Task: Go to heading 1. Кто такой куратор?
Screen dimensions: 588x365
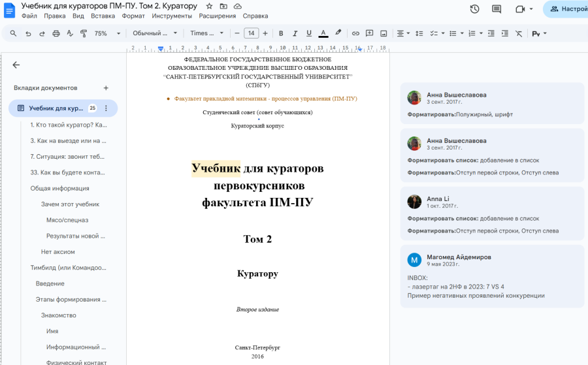Action: pos(69,125)
